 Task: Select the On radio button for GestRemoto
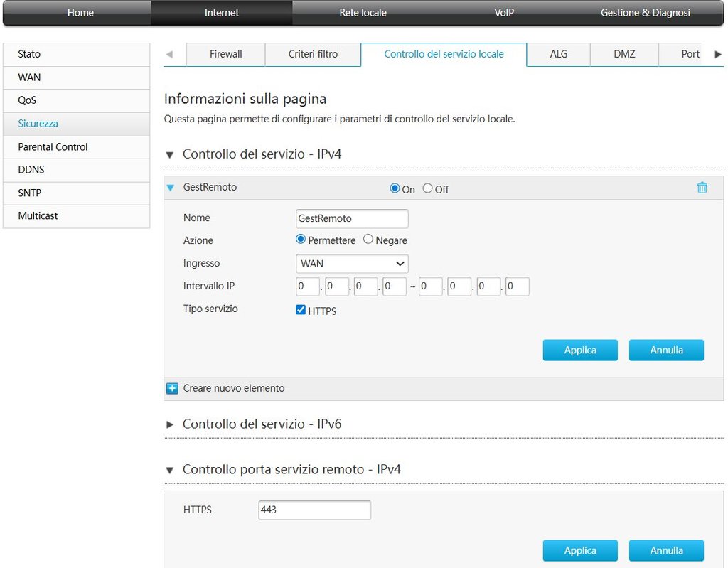tap(395, 189)
